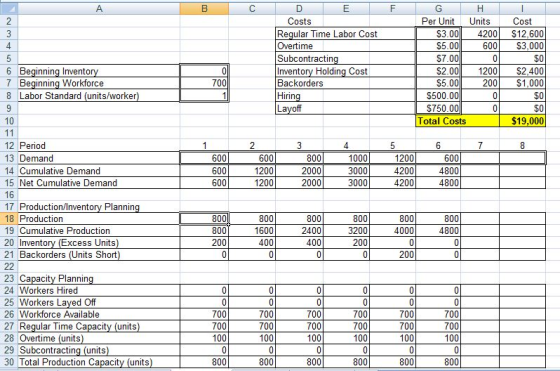This screenshot has height=371, width=560.
Task: Select row 22 header
Action: [9, 266]
